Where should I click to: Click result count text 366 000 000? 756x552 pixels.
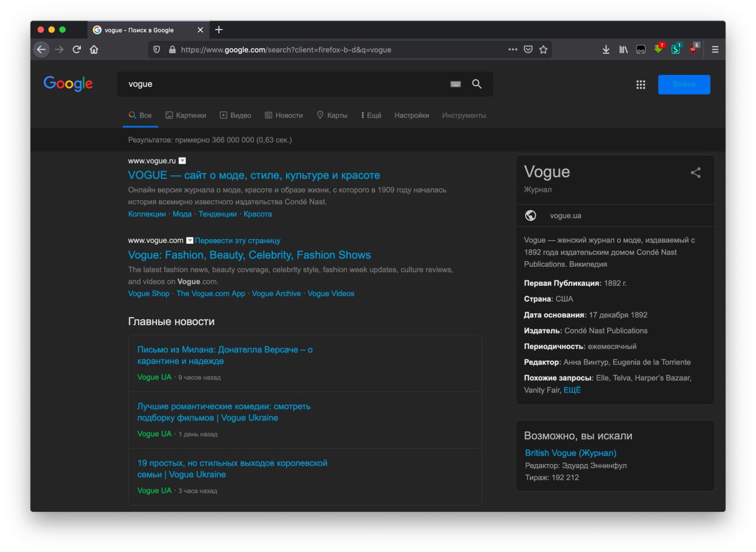click(210, 140)
